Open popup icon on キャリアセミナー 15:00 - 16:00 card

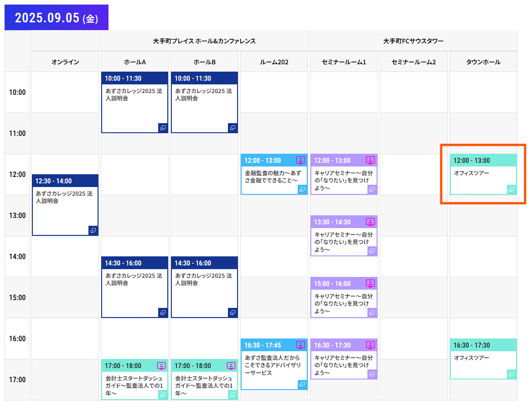[372, 312]
